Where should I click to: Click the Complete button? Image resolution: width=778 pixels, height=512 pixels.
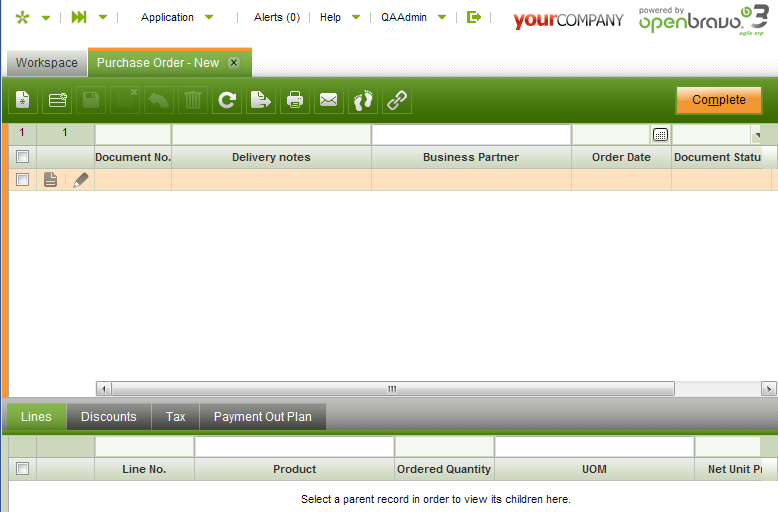click(x=718, y=100)
